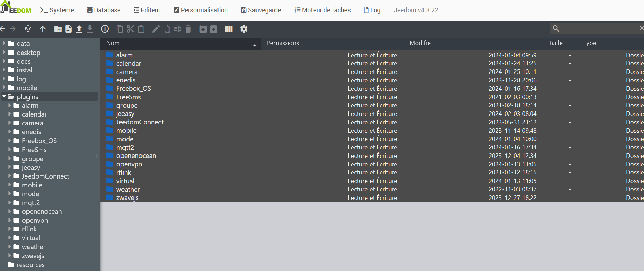Click the Jeedom logo
This screenshot has width=644, height=271.
click(16, 7)
